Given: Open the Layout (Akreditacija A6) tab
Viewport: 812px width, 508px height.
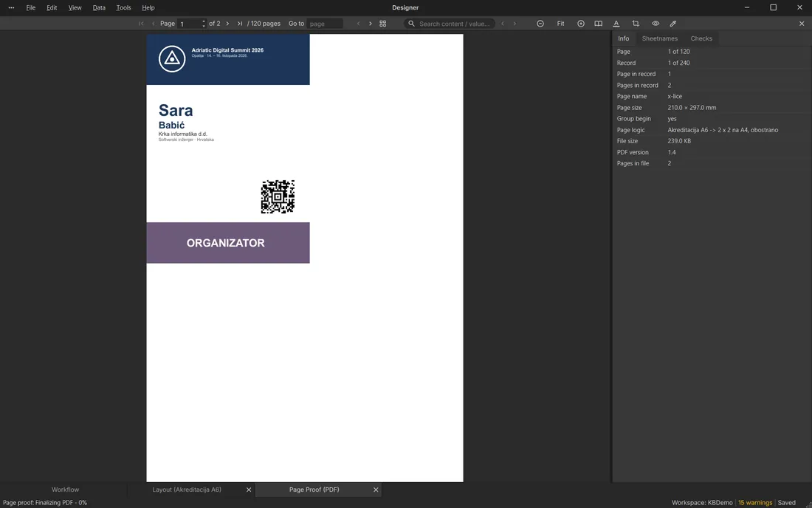Looking at the screenshot, I should tap(187, 490).
